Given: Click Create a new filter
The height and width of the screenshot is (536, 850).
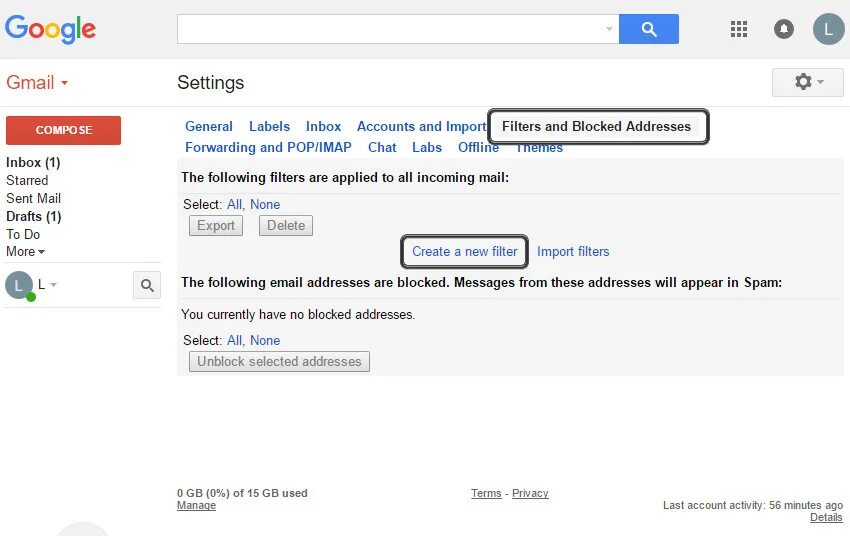Looking at the screenshot, I should (465, 251).
